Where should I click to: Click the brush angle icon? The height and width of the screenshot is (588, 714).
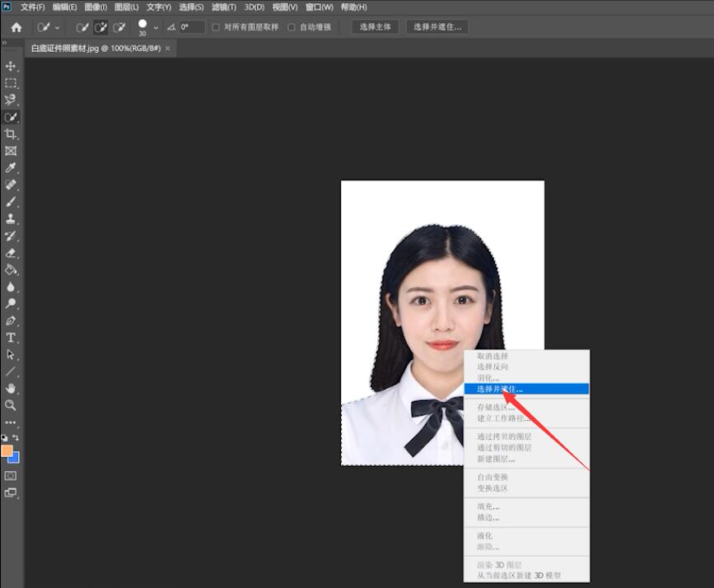171,27
